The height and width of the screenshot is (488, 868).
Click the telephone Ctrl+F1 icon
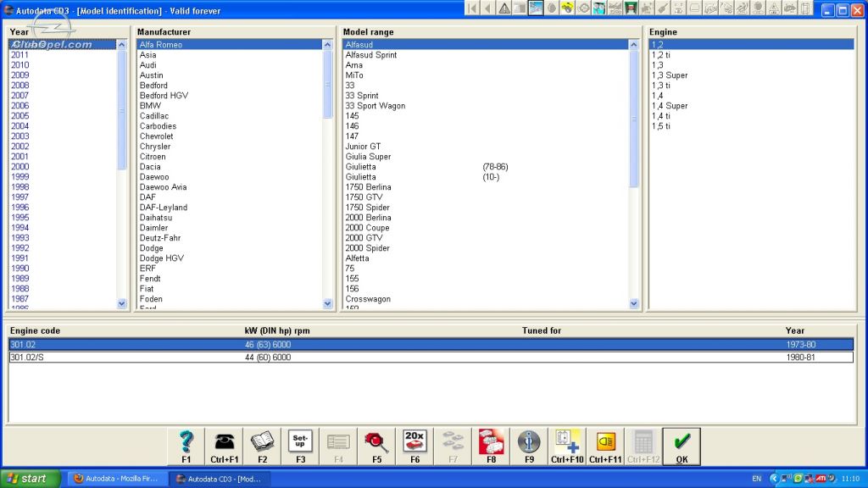224,446
